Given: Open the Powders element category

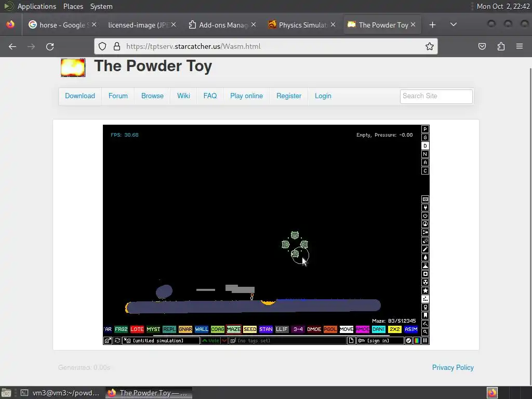Looking at the screenshot, I should point(425,265).
